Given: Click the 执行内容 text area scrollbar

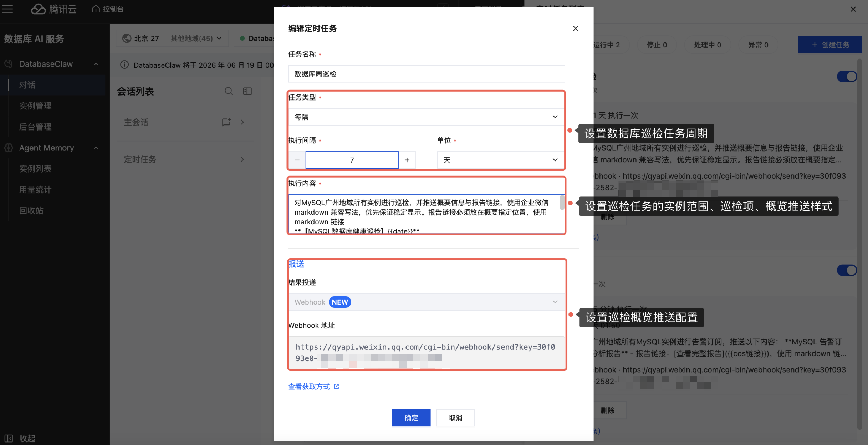Looking at the screenshot, I should click(562, 203).
